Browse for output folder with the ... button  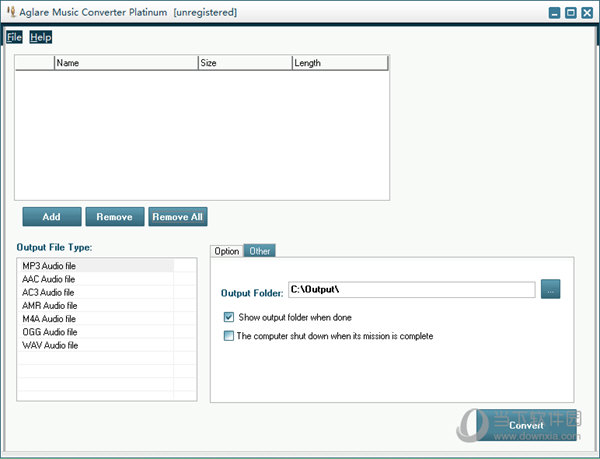[550, 289]
